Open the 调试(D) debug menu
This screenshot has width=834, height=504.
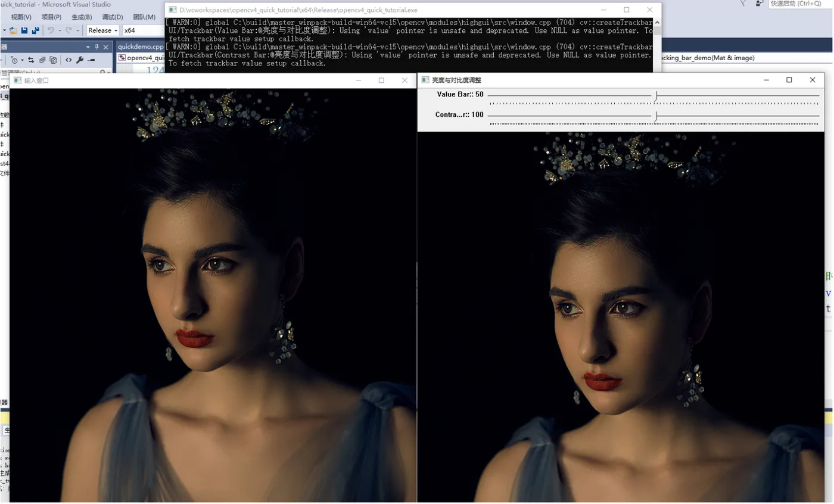113,17
